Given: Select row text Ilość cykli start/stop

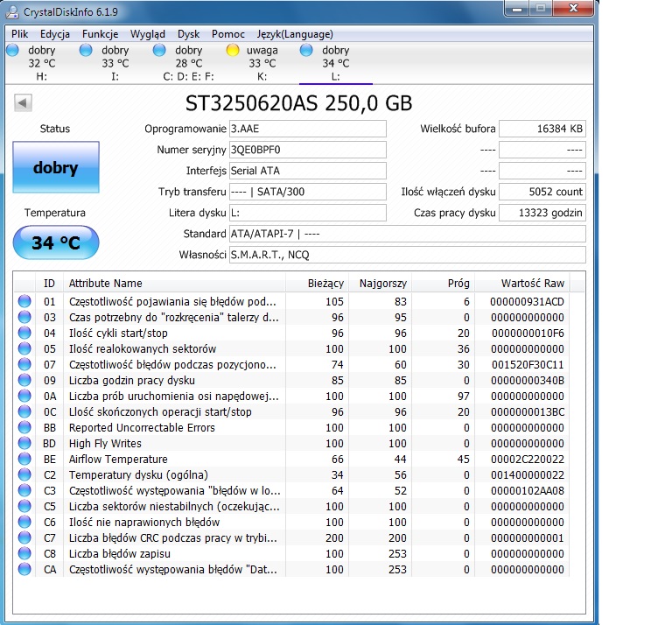Looking at the screenshot, I should (x=118, y=334).
